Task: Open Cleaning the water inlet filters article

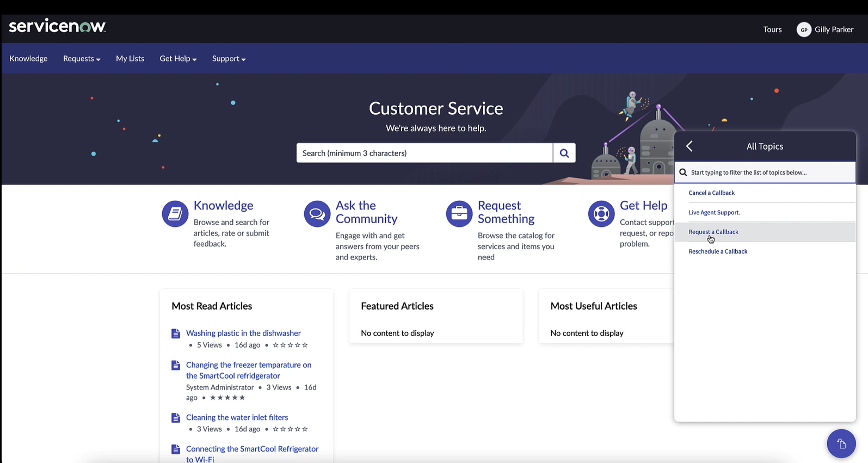Action: (x=237, y=417)
